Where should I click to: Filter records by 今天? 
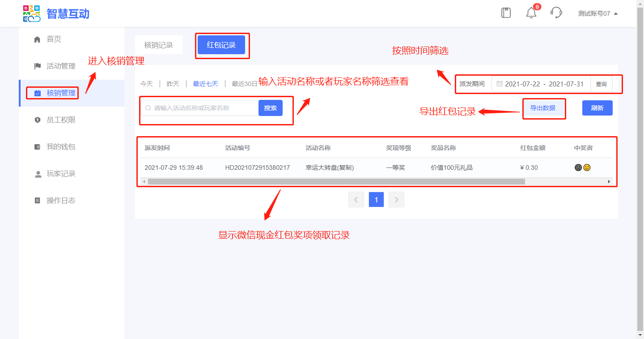coord(147,84)
